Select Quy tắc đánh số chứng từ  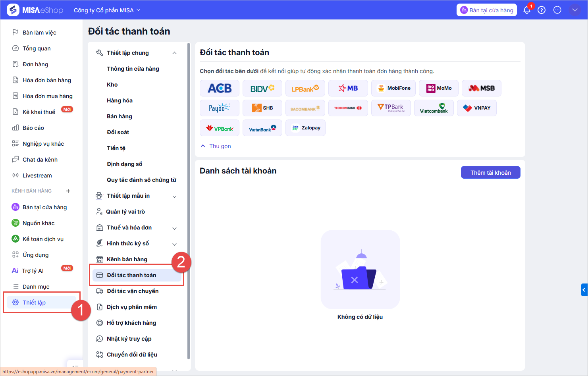[x=141, y=180]
